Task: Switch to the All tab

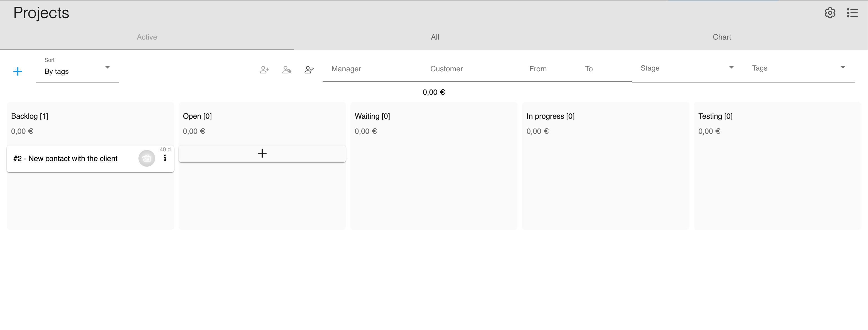Action: coord(435,37)
